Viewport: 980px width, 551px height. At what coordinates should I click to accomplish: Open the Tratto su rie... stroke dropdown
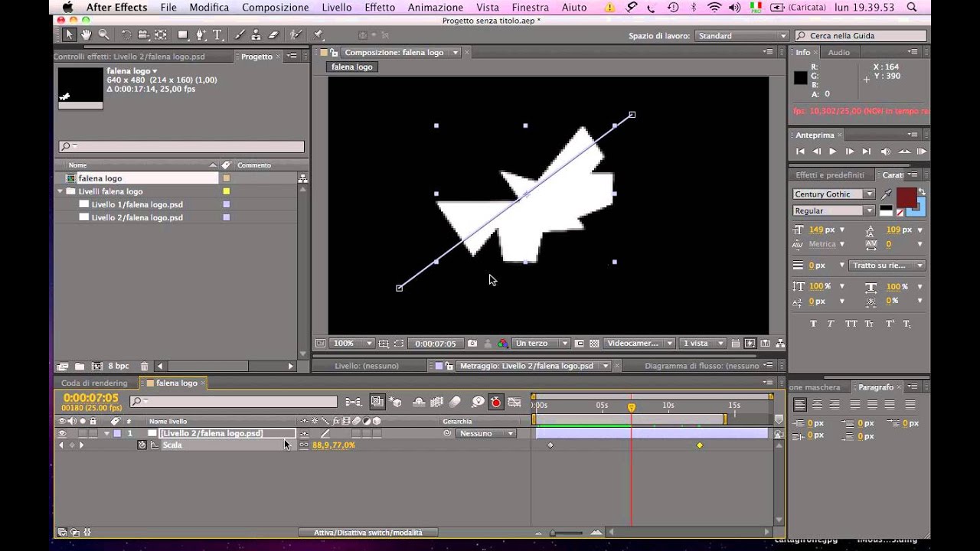point(887,266)
